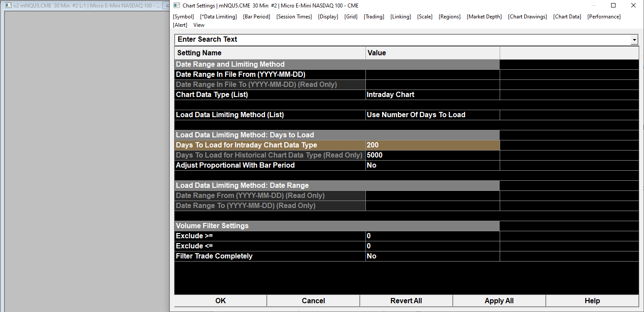This screenshot has height=312, width=644.
Task: Open the [Linking] settings section
Action: (401, 17)
